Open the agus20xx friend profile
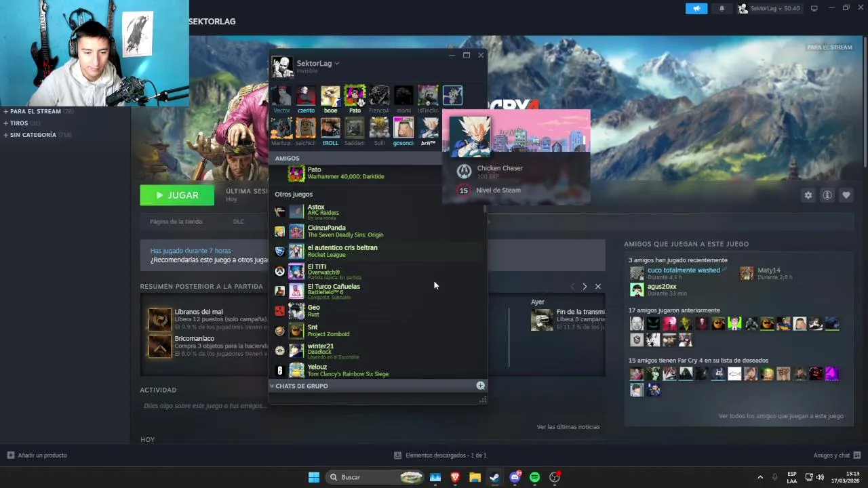 (x=662, y=287)
